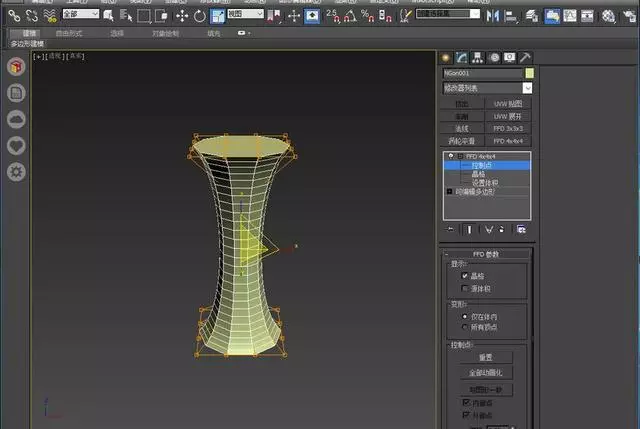Select the Move tool in main toolbar
Viewport: 640px width, 429px height.
coord(181,16)
